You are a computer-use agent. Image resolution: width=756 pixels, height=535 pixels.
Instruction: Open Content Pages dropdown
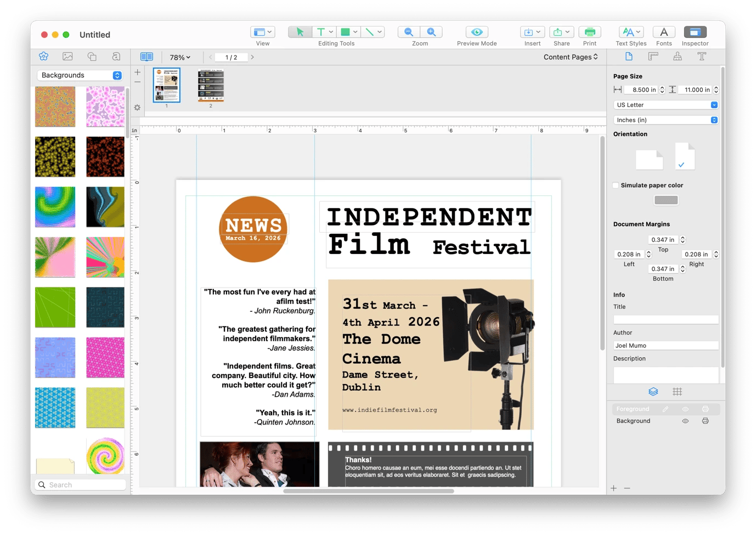(x=571, y=57)
